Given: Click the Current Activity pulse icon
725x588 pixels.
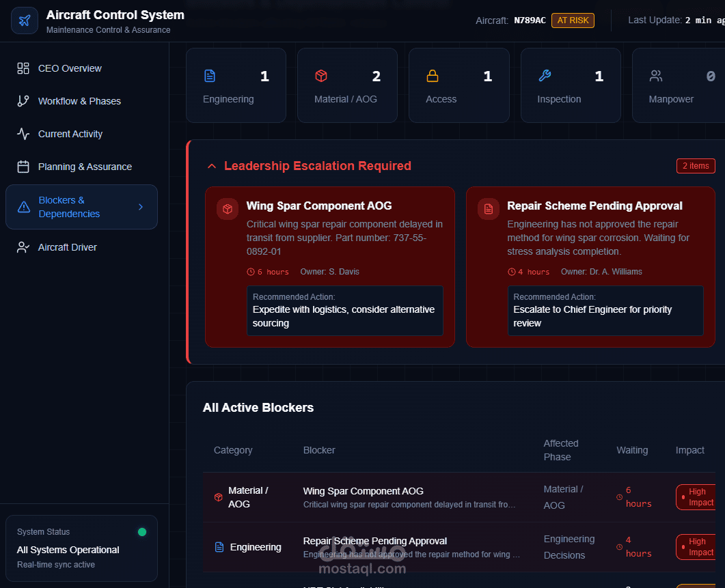Looking at the screenshot, I should coord(23,134).
